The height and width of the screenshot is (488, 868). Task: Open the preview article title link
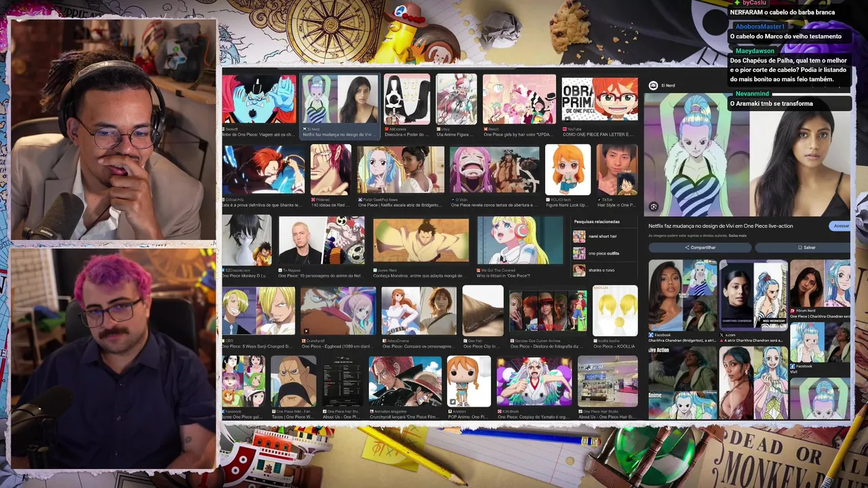pyautogui.click(x=720, y=226)
